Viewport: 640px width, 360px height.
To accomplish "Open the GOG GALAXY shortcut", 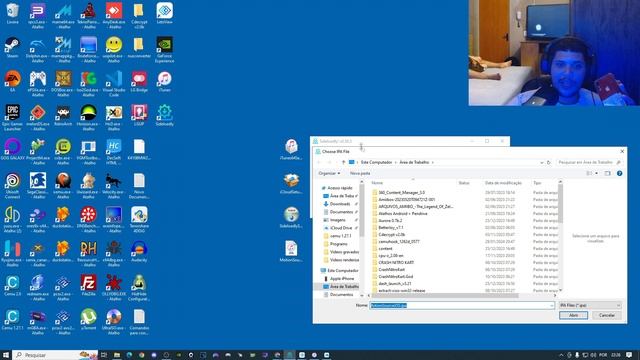I will 12,149.
